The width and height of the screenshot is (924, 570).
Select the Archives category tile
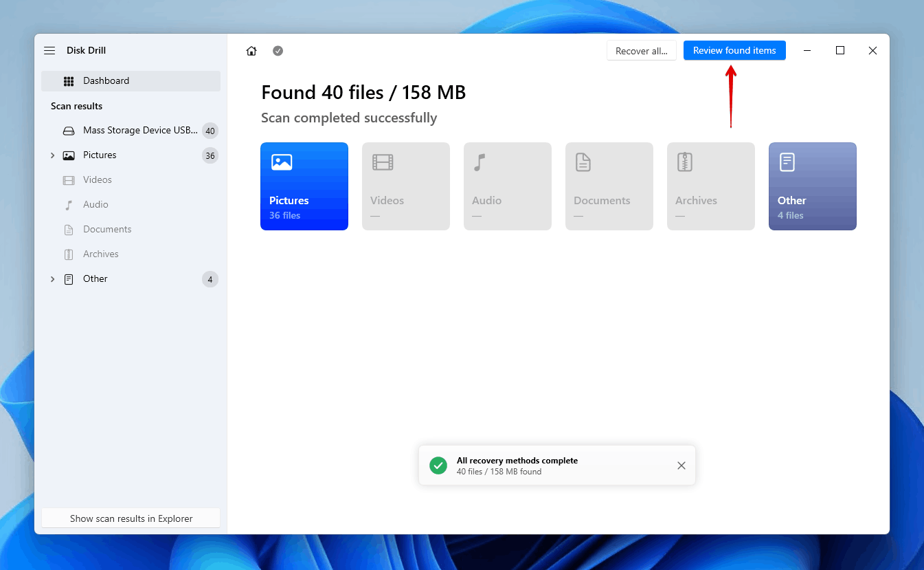click(x=710, y=186)
